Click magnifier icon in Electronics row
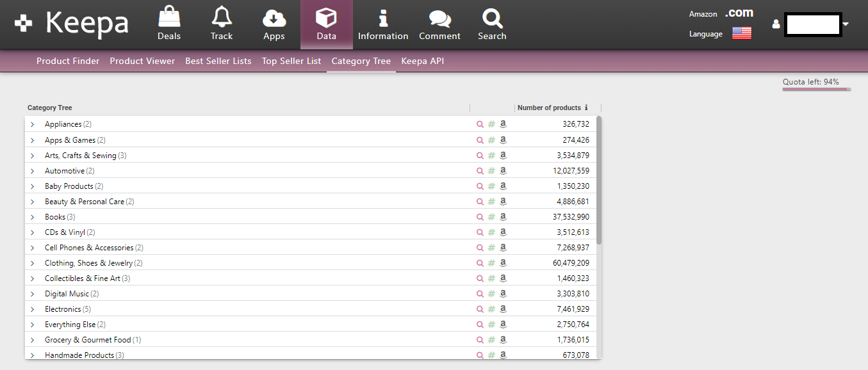 click(x=480, y=309)
